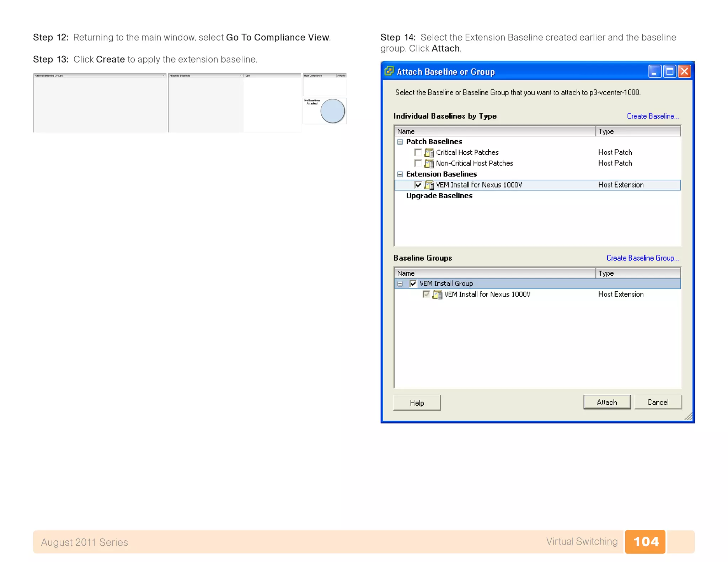Select the VEM Install Group row label

pos(446,283)
